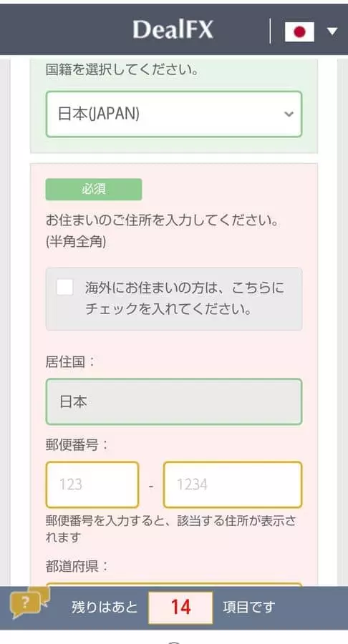Focus the postal code 1234 field

(233, 484)
